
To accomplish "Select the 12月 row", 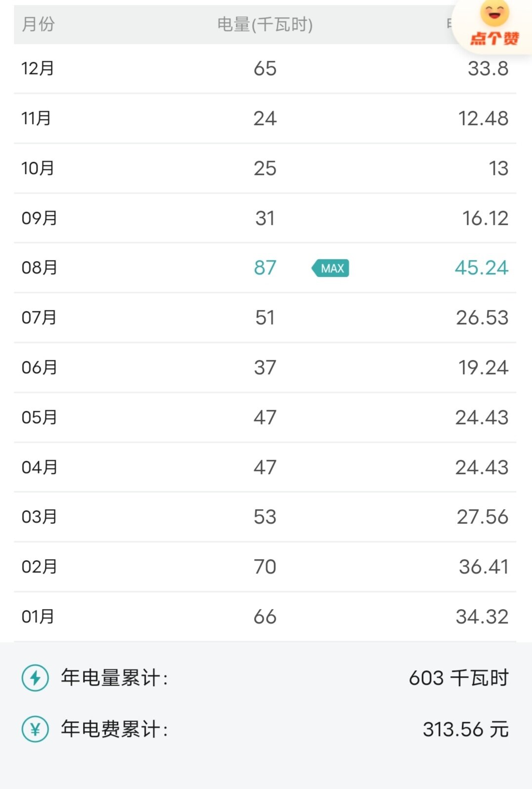I will (x=265, y=69).
